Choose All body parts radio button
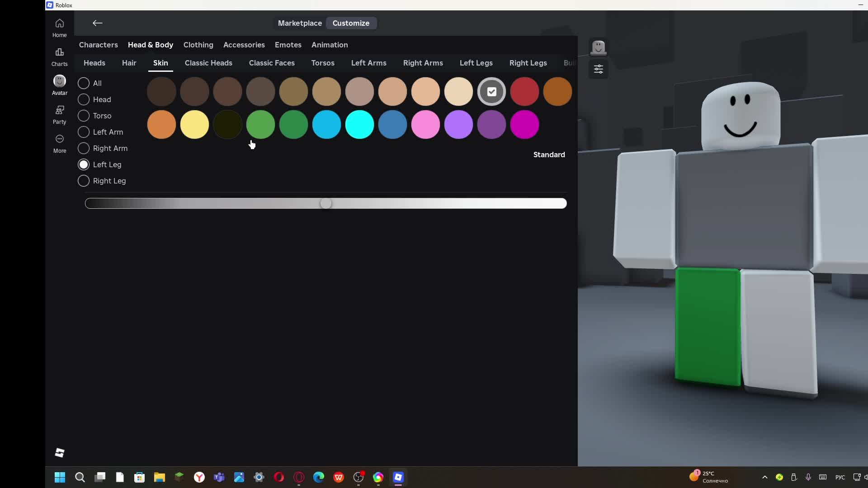The height and width of the screenshot is (488, 868). click(x=84, y=83)
